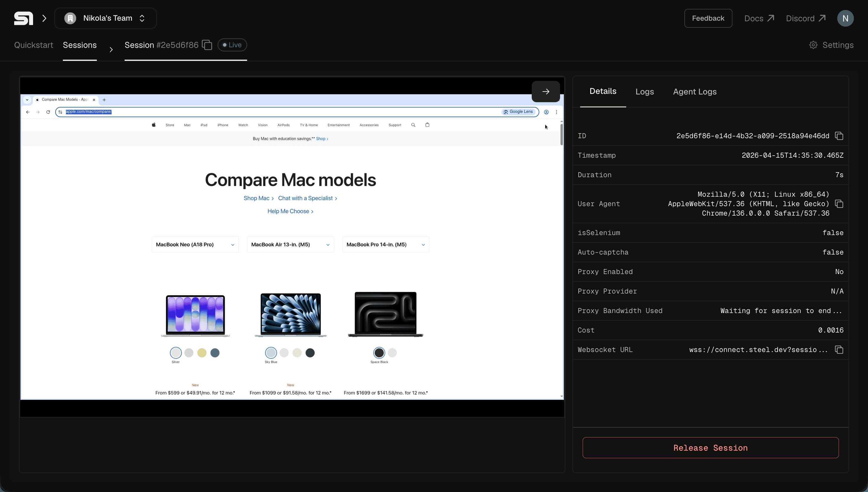Click the Release Session button
Viewport: 868px width, 492px height.
tap(710, 448)
